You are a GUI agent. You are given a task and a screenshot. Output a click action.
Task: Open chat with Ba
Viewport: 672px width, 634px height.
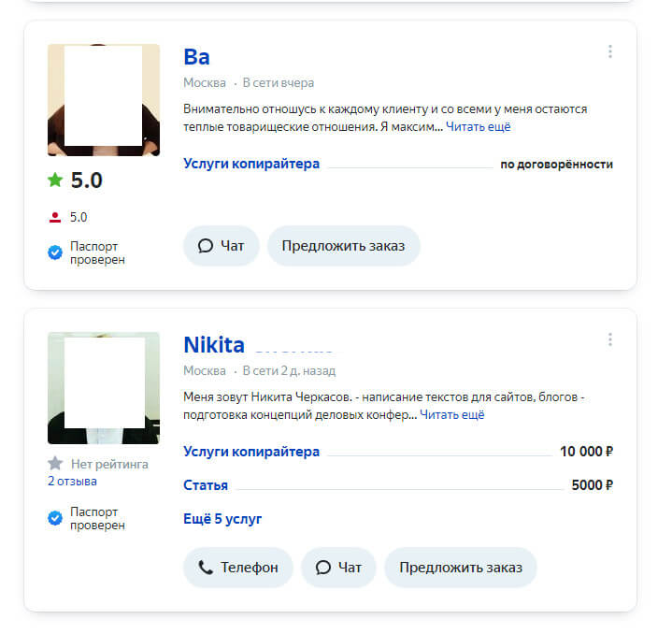pyautogui.click(x=222, y=246)
